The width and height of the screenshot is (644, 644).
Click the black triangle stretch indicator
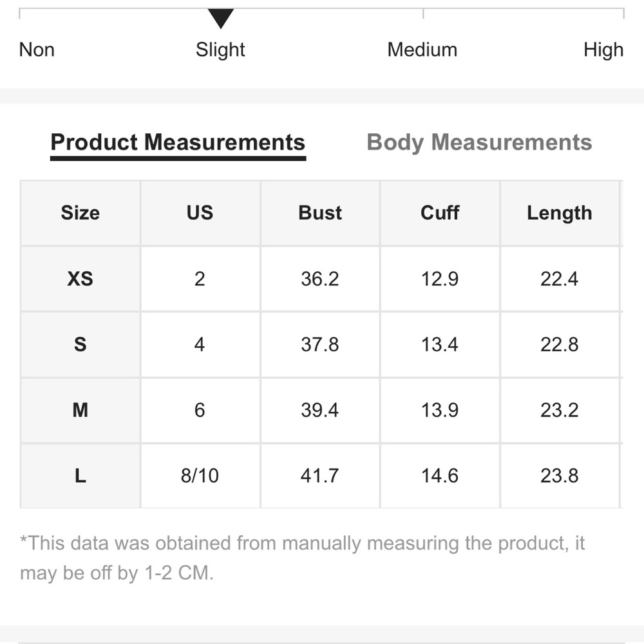tap(221, 19)
